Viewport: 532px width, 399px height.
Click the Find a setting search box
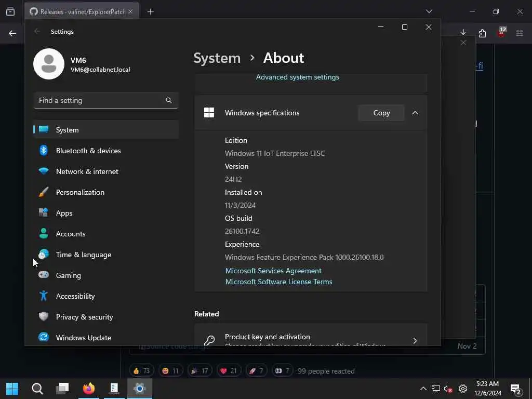click(x=106, y=100)
